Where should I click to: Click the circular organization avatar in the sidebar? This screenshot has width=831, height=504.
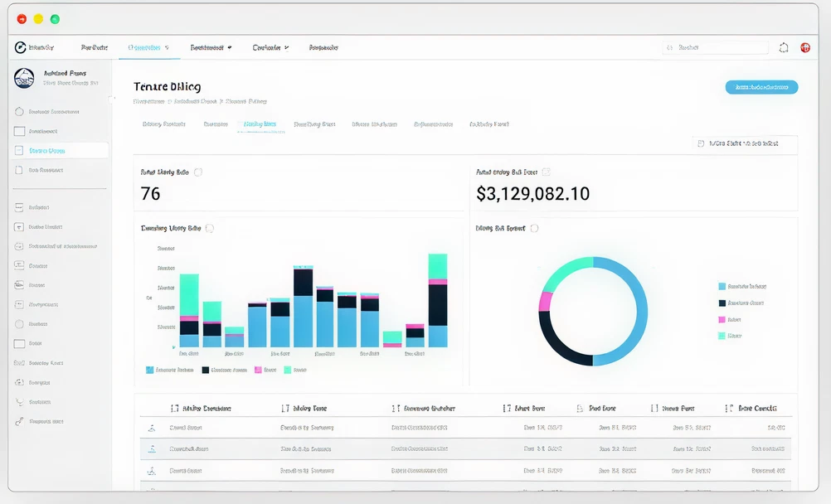point(24,78)
